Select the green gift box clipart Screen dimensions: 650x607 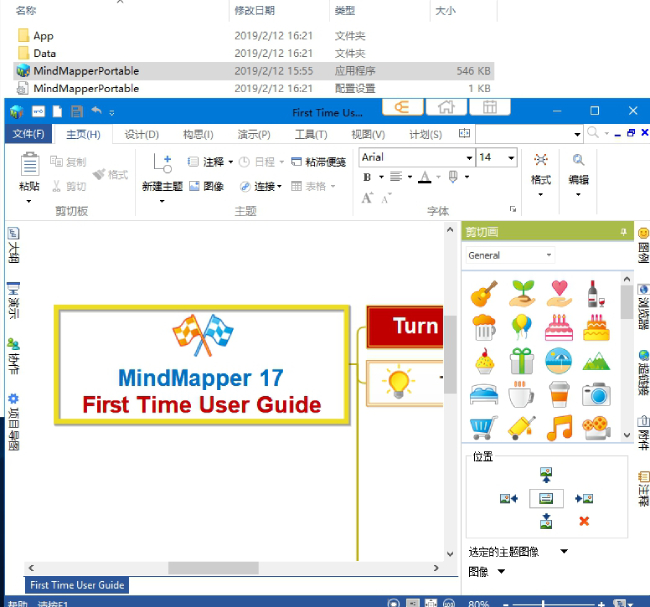[x=522, y=361]
